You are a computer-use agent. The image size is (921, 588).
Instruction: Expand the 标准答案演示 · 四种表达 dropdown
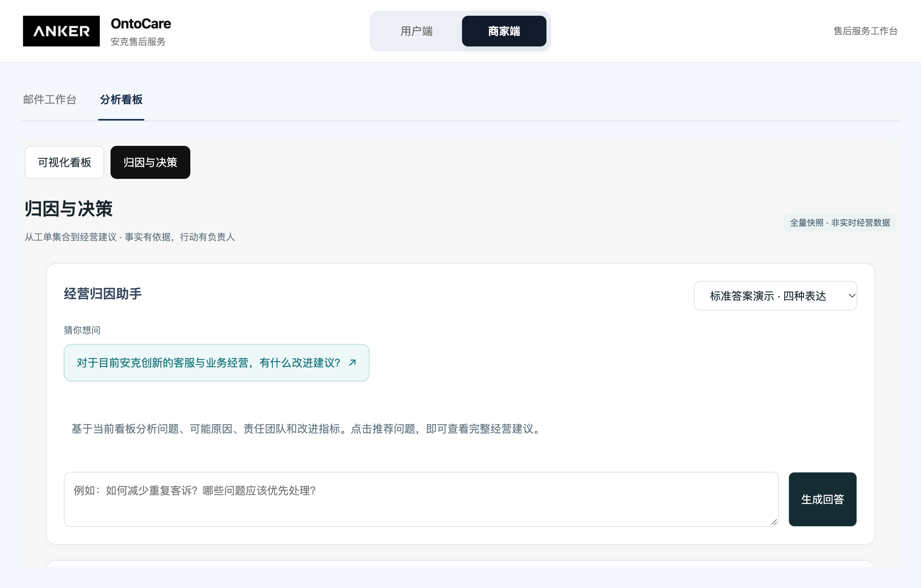pyautogui.click(x=776, y=296)
